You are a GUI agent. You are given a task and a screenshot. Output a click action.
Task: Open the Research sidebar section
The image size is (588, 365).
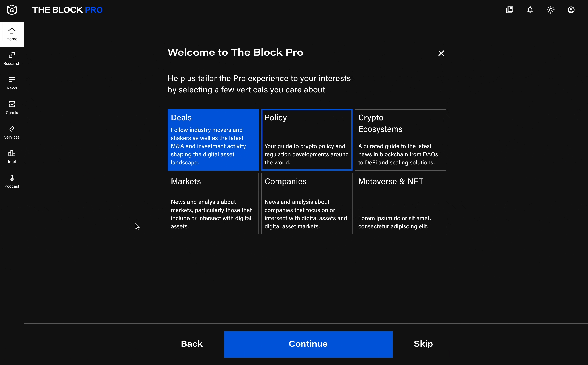coord(12,59)
